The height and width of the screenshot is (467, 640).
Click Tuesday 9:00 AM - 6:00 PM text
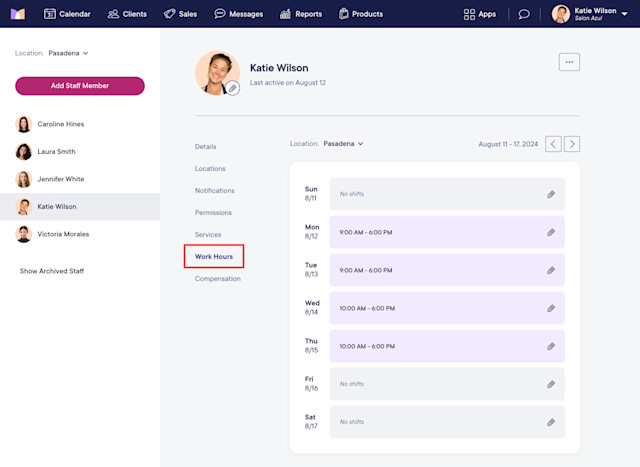[x=366, y=270]
